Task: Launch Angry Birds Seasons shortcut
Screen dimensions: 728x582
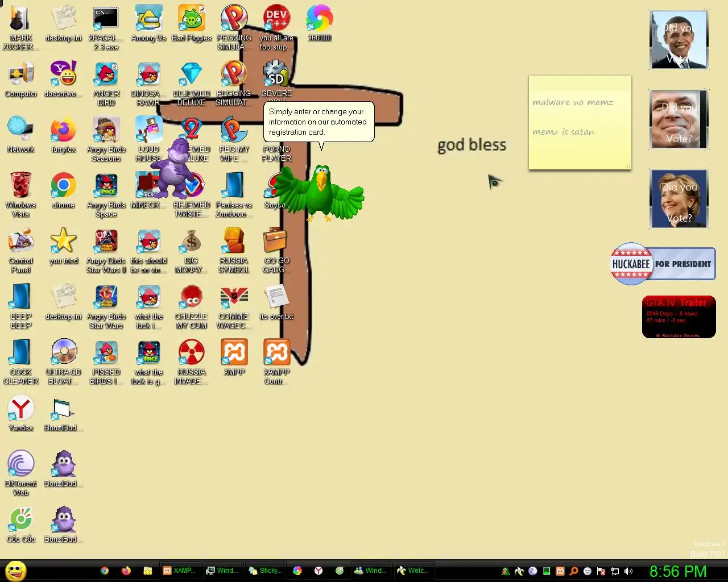Action: pos(106,139)
